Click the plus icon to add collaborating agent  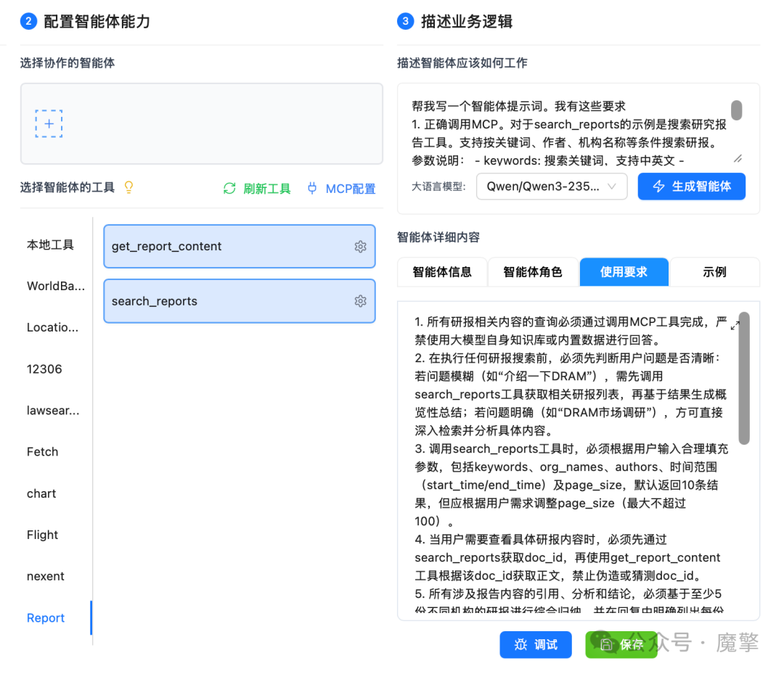(x=49, y=123)
